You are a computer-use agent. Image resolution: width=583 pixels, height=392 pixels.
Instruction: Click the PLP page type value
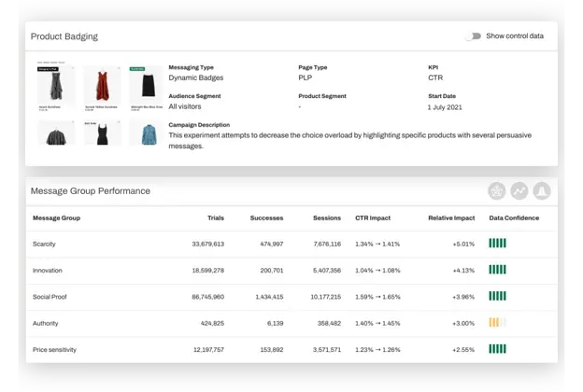(306, 77)
